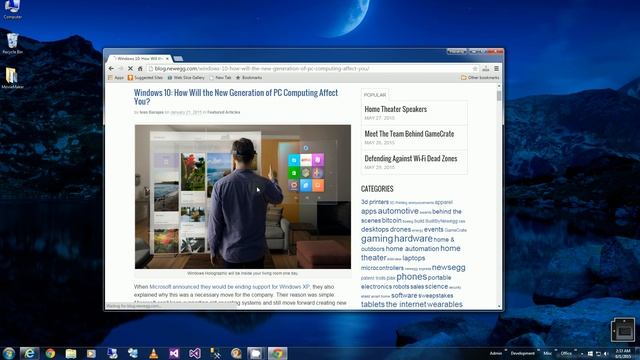Open the Bookmarks folder in bookmarks bar
The height and width of the screenshot is (360, 640).
pyautogui.click(x=249, y=78)
